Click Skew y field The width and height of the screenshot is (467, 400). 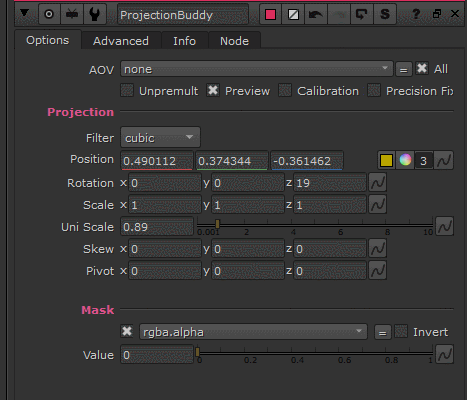click(x=248, y=249)
